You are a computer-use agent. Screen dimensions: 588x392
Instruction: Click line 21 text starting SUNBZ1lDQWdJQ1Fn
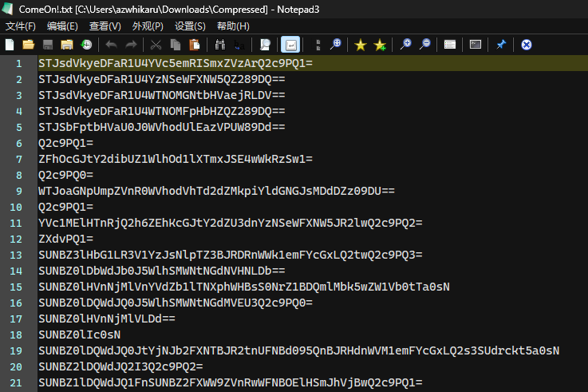tap(231, 382)
